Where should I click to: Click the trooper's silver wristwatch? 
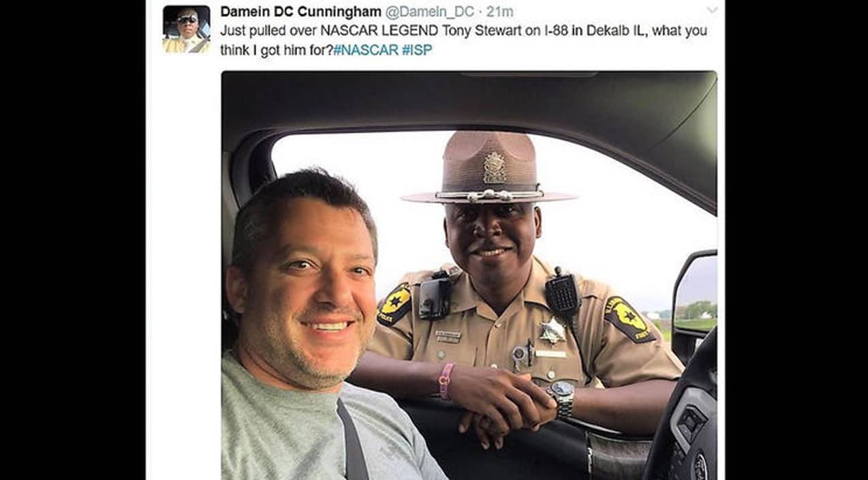click(x=563, y=400)
